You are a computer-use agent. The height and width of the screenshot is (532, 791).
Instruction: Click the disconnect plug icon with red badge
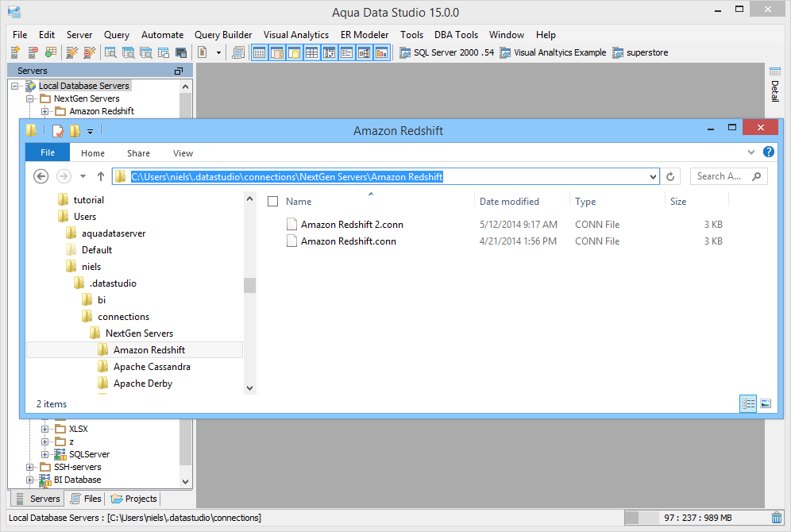click(x=89, y=52)
